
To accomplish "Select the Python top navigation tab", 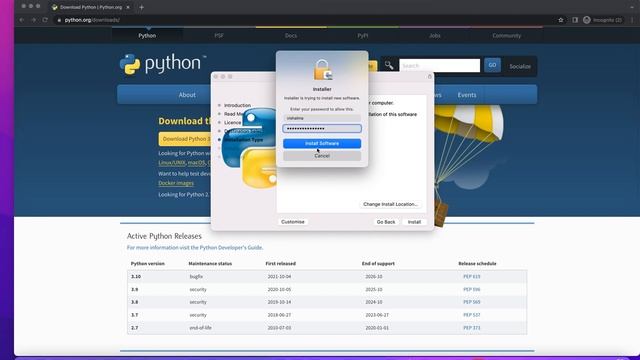I will tap(147, 36).
